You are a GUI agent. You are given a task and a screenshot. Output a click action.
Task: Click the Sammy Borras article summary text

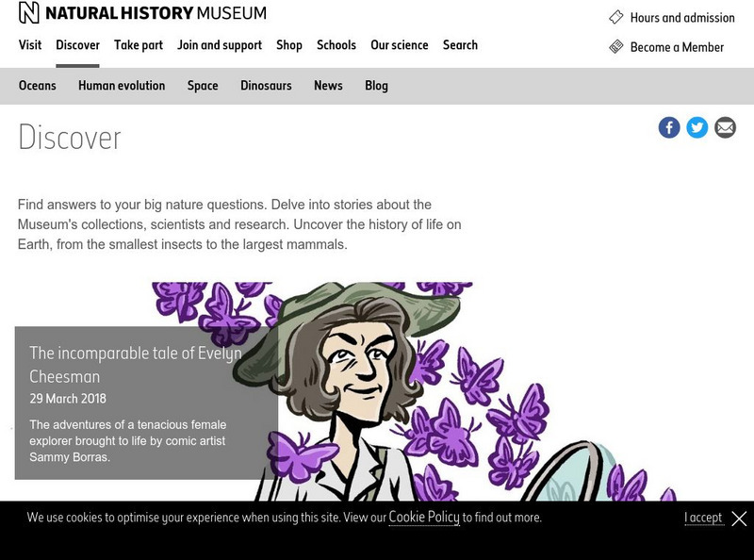pos(127,440)
